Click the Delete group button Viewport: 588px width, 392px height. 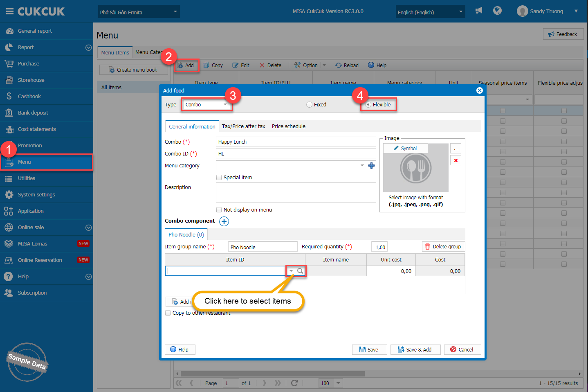click(x=443, y=247)
